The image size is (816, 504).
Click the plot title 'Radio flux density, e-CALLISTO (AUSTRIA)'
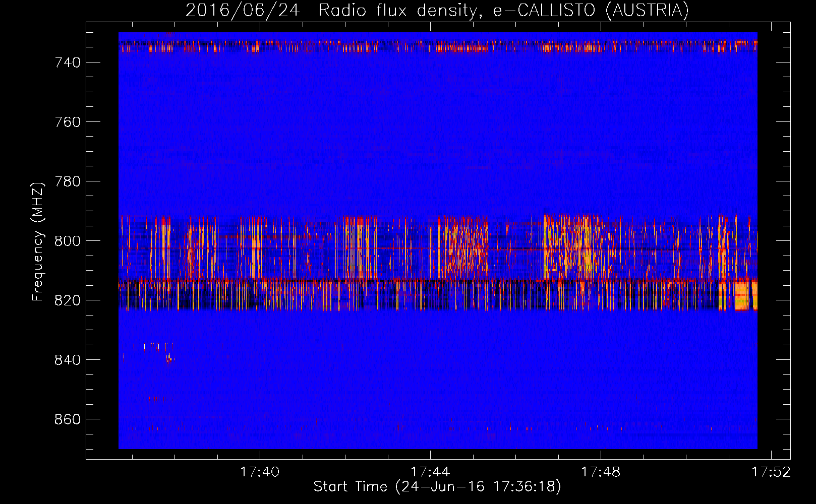click(503, 11)
